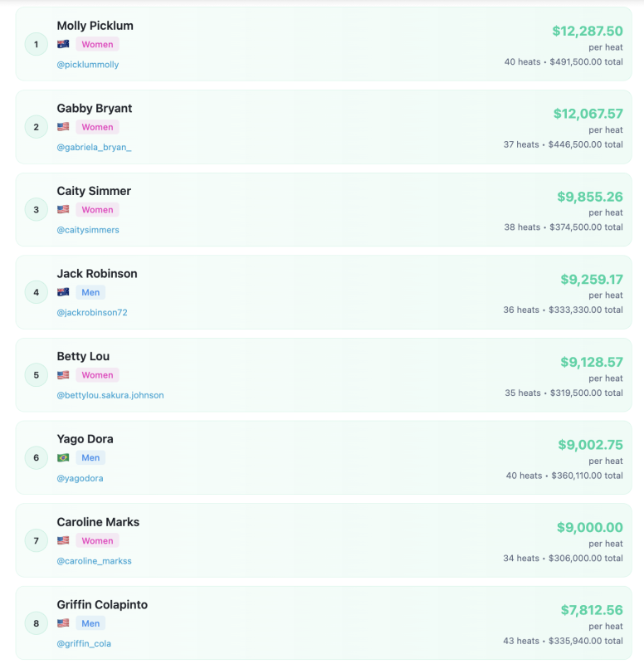Image resolution: width=644 pixels, height=664 pixels.
Task: Select the Griffin Colapinto name heading
Action: (102, 604)
